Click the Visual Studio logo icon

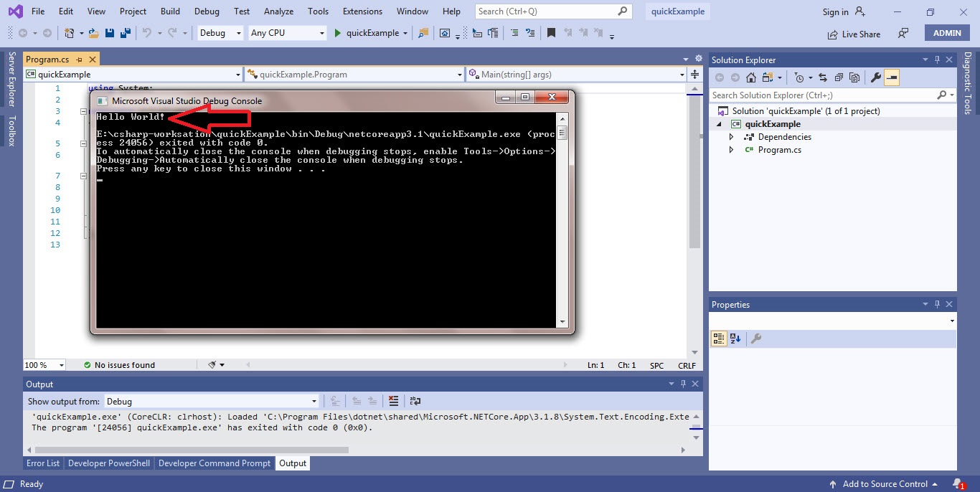[14, 11]
